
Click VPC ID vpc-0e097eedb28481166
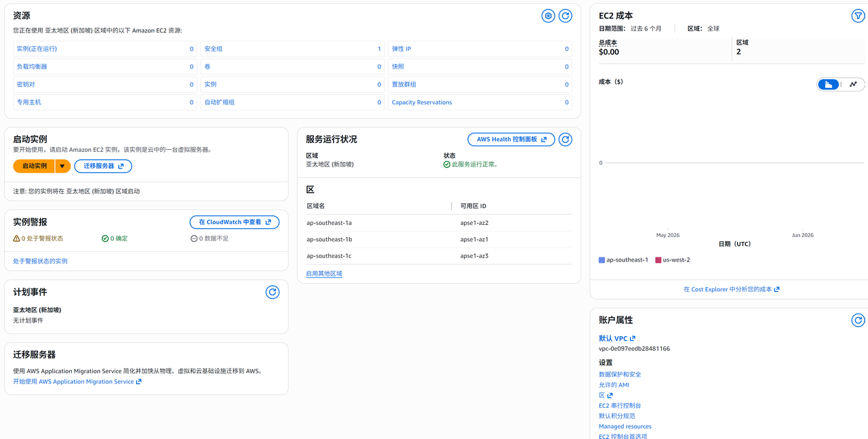634,349
